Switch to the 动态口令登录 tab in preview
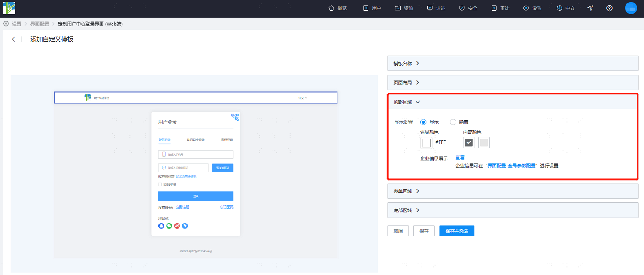Viewport: 644px width, 275px height. click(196, 140)
